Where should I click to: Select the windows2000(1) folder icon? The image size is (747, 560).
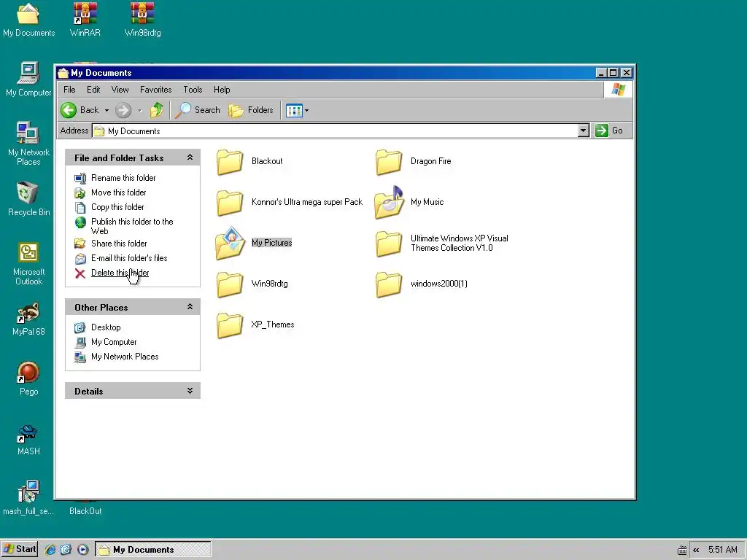point(389,284)
